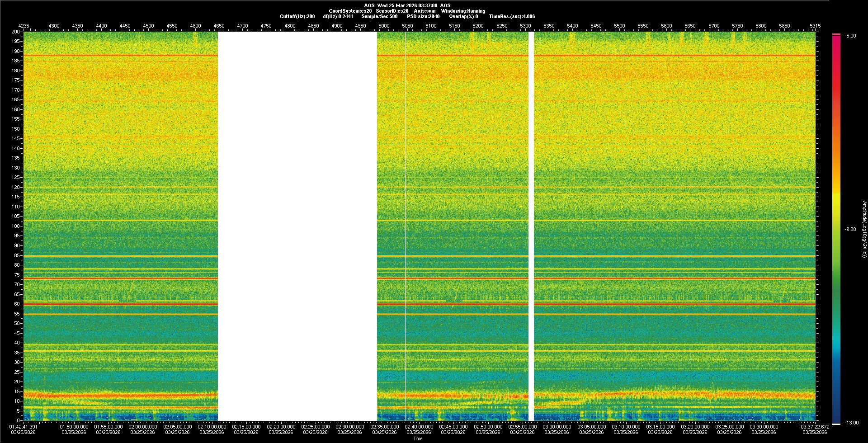Click the Cuttoff(Hz):200 header parameter
Viewport: 868px width, 443px height.
coord(297,16)
